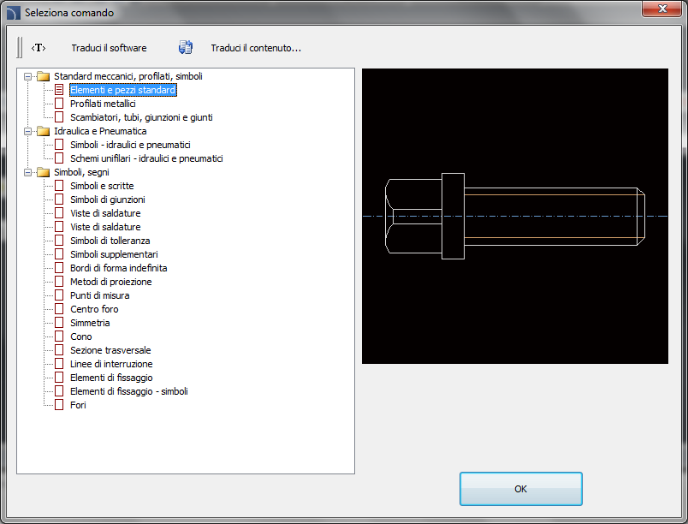Collapse the Standard meccanici, profilati, simboli node
This screenshot has width=688, height=524.
28,76
